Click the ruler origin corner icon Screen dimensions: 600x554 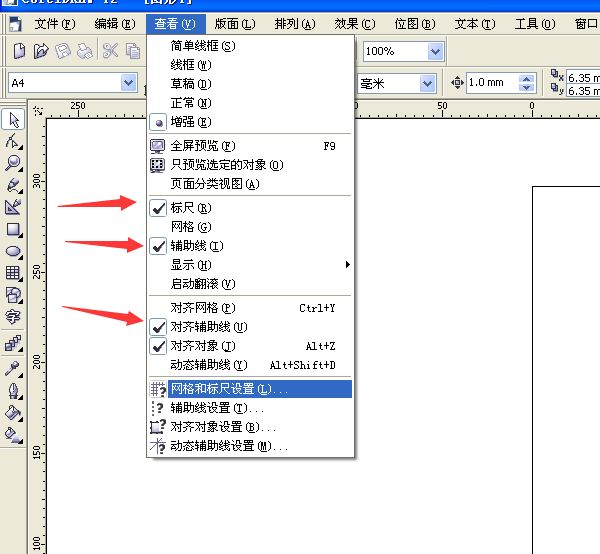(38, 111)
